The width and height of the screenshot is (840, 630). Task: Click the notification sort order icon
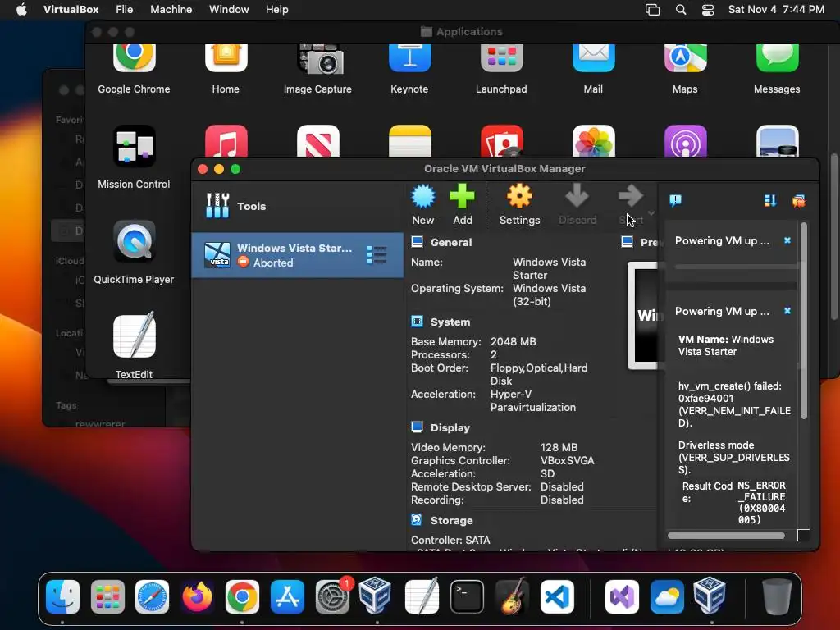tap(769, 200)
